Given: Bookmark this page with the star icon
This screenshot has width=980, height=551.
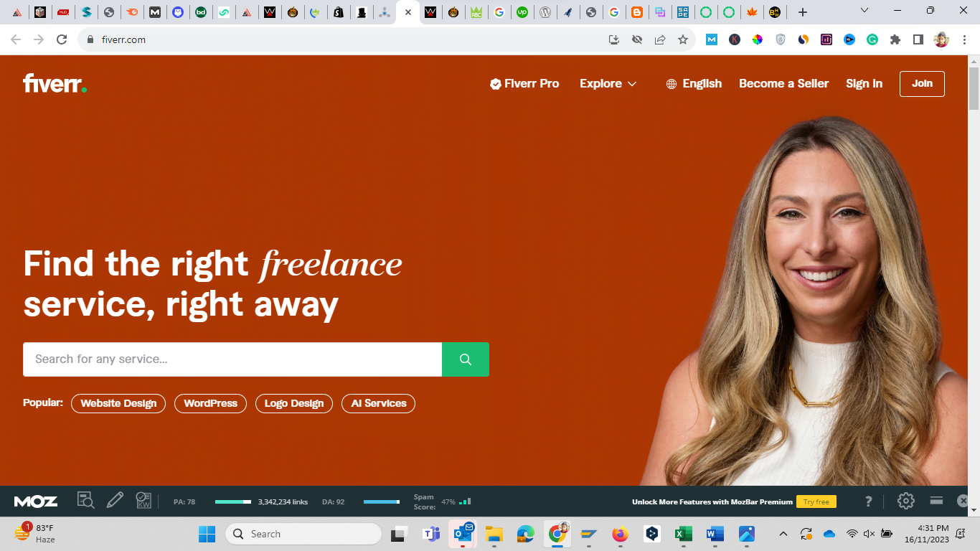Looking at the screenshot, I should click(682, 40).
